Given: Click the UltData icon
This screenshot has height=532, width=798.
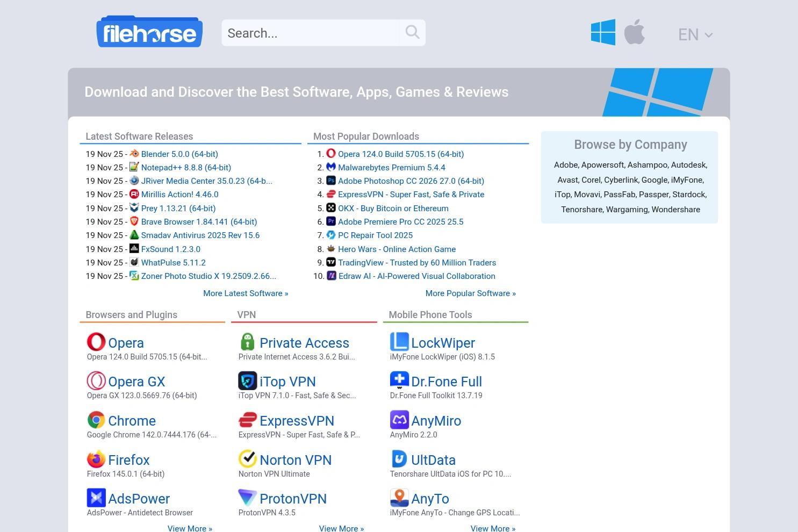Looking at the screenshot, I should click(x=399, y=459).
